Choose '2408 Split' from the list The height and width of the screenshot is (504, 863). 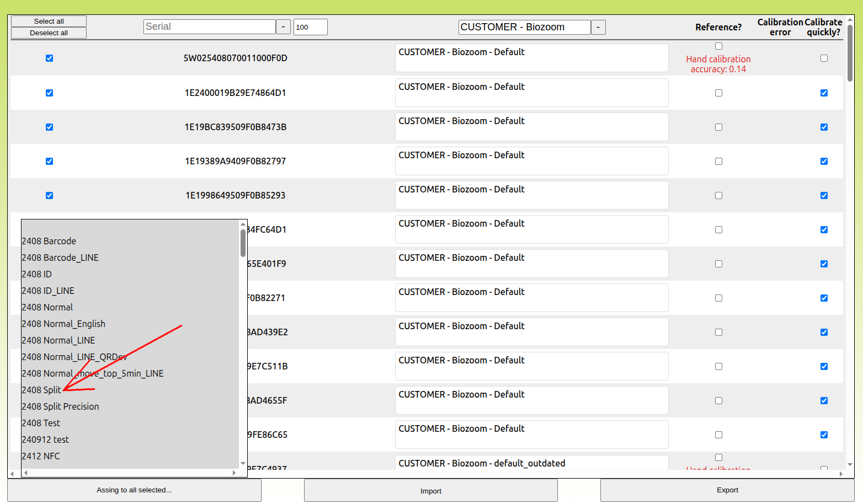41,390
